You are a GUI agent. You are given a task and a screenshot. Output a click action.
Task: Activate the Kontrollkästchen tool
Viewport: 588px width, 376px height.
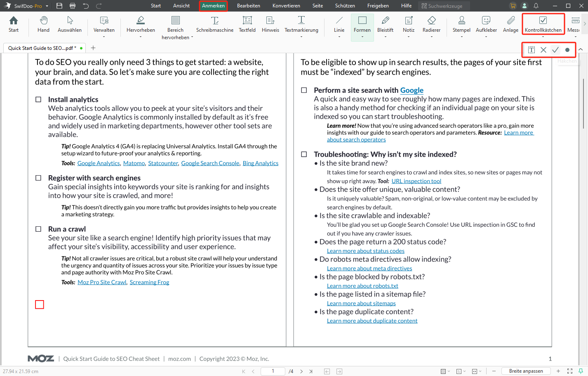(543, 24)
